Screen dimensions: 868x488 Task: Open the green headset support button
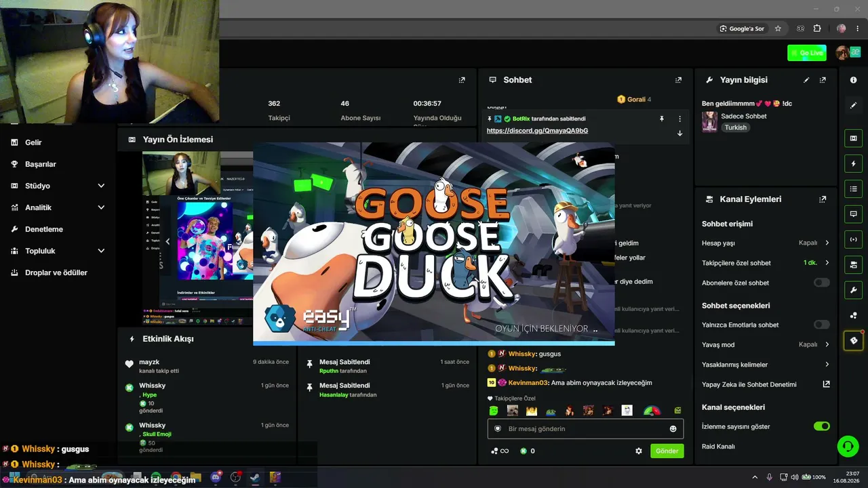point(848,446)
